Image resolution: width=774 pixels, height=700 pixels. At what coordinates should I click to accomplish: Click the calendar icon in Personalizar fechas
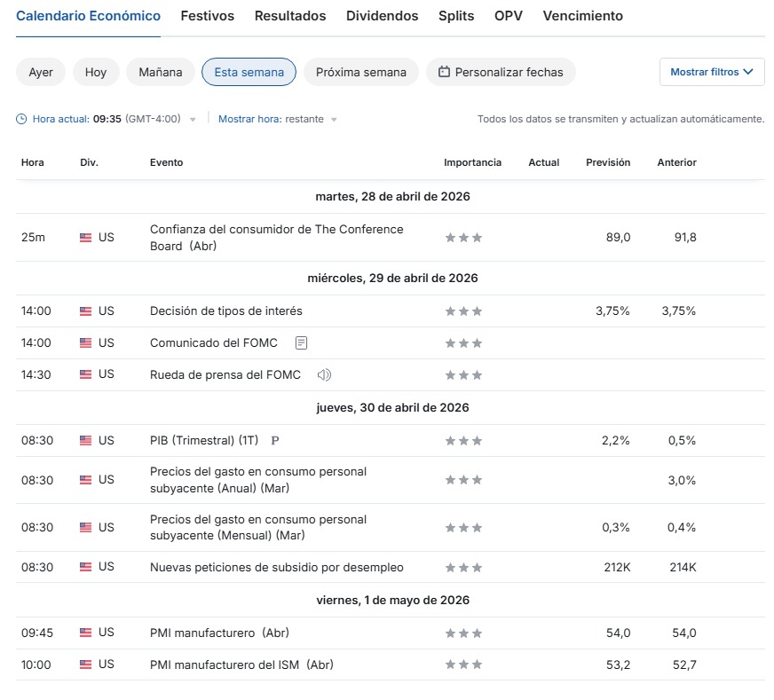pyautogui.click(x=445, y=72)
